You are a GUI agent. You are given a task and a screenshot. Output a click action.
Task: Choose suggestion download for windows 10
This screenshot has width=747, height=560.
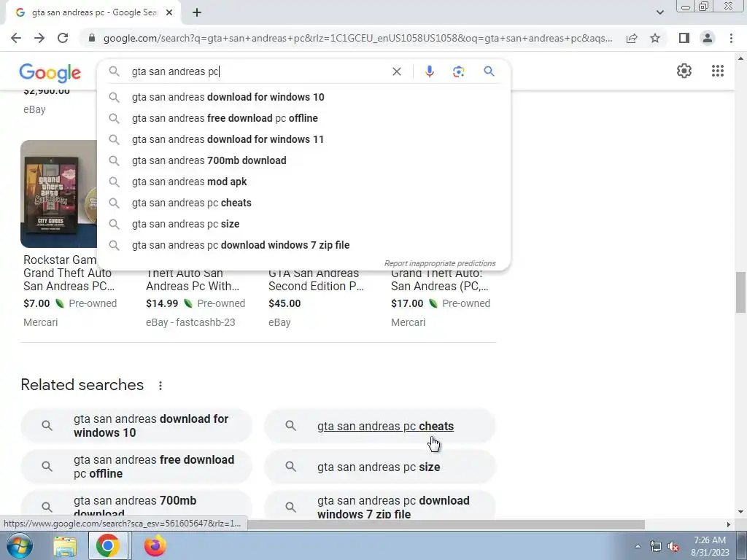[303, 97]
